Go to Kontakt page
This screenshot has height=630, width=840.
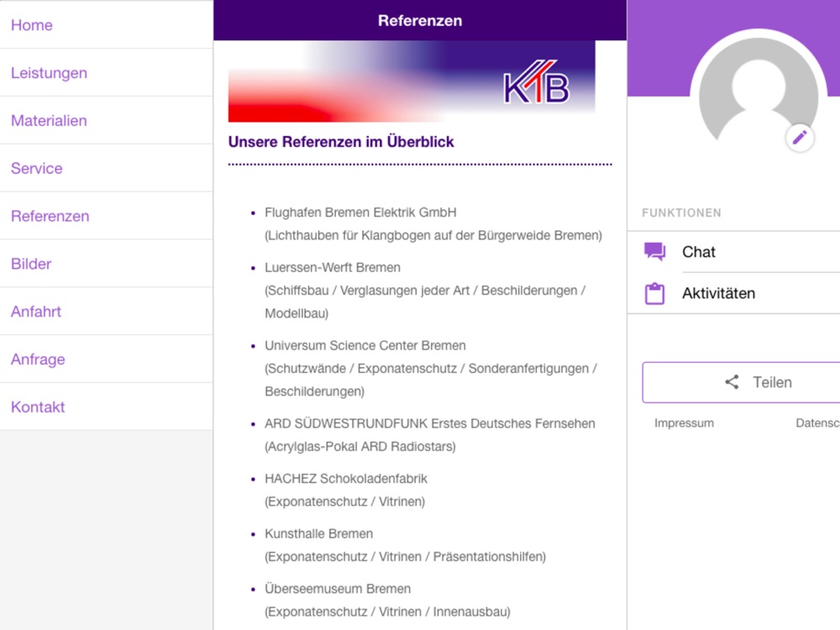(x=106, y=407)
